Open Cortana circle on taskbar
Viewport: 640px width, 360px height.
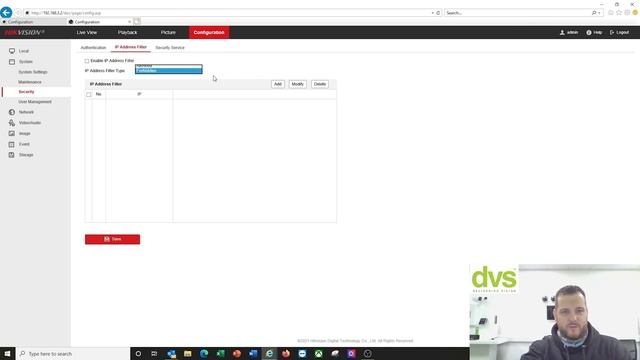coord(138,353)
